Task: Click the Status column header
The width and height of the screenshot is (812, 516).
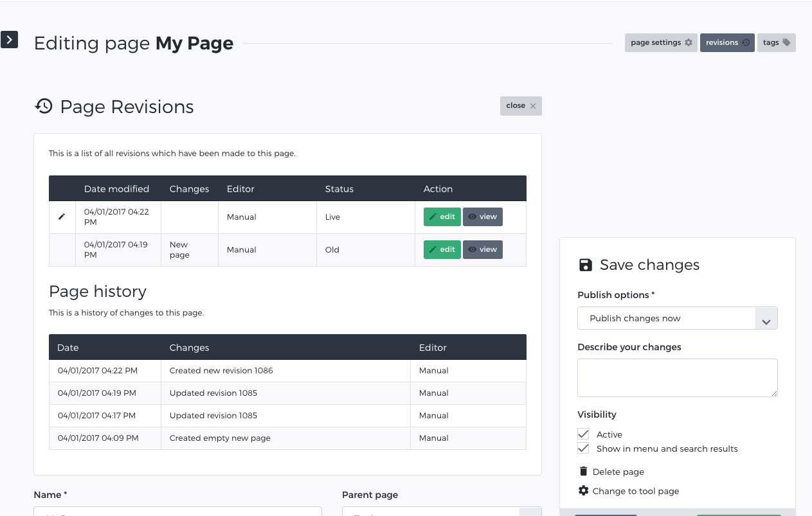Action: tap(339, 189)
